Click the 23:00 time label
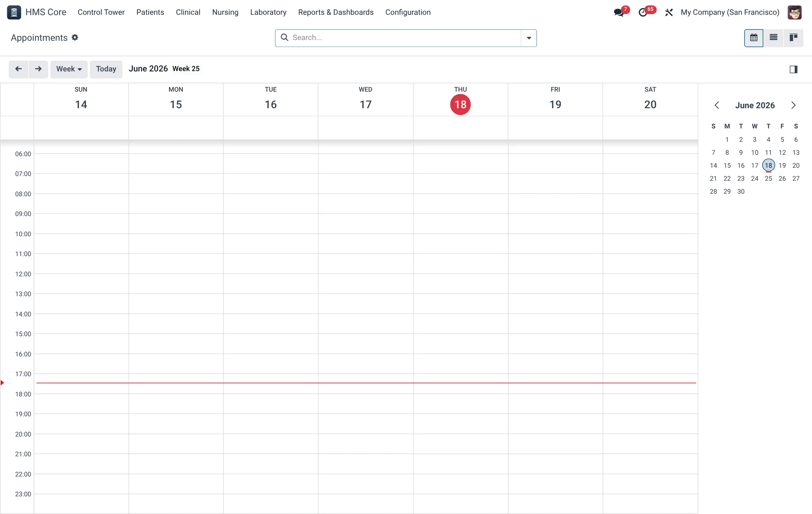Image resolution: width=812 pixels, height=514 pixels. tap(23, 494)
